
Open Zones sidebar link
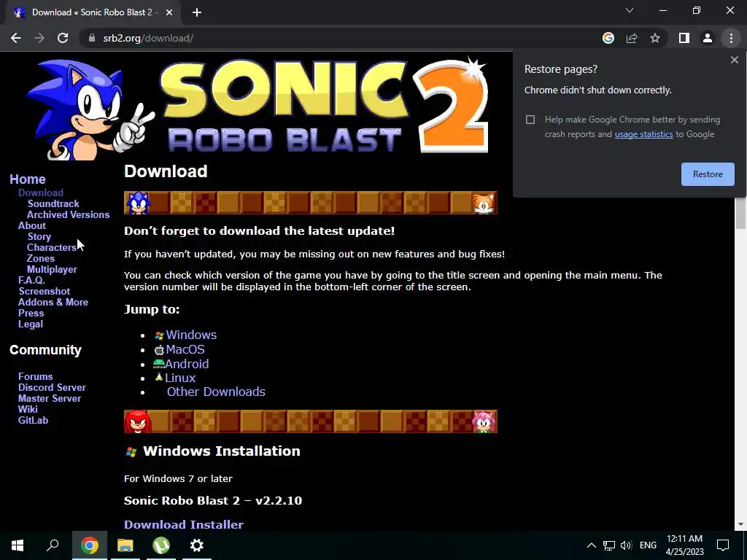[41, 259]
